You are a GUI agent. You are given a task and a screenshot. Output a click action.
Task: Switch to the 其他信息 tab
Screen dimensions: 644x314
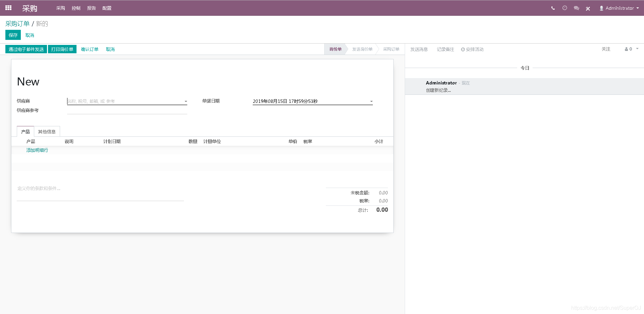click(x=47, y=132)
